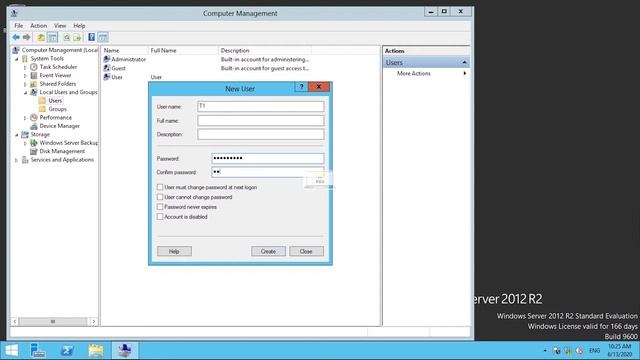Expand the Windows Server Backup node arrow

click(25, 143)
